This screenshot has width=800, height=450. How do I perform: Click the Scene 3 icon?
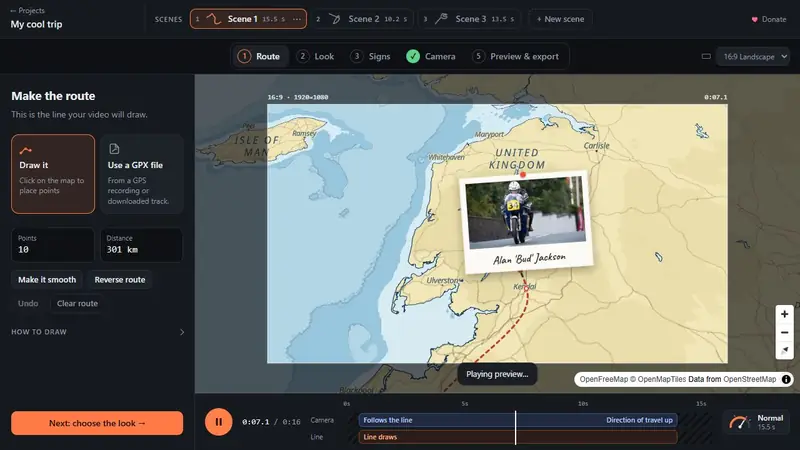click(x=441, y=19)
